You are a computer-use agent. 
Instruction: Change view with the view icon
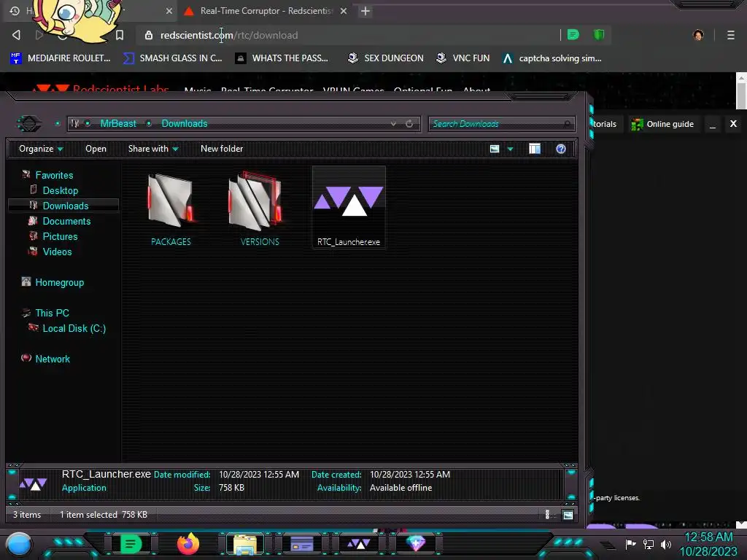[495, 149]
